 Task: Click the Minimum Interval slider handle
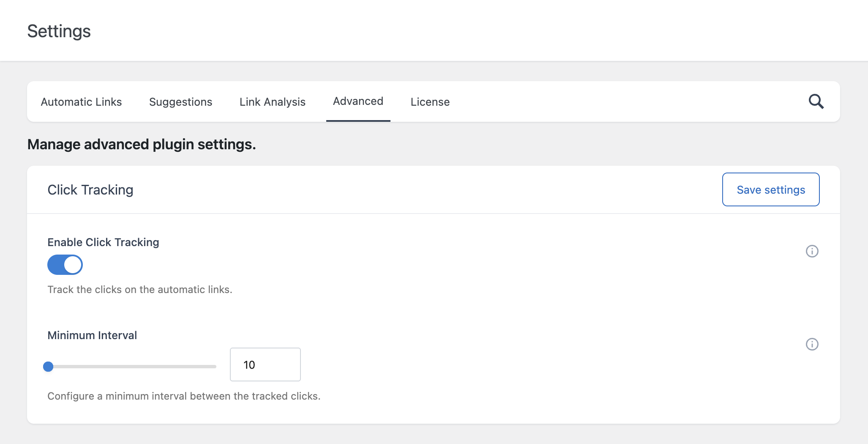click(48, 367)
